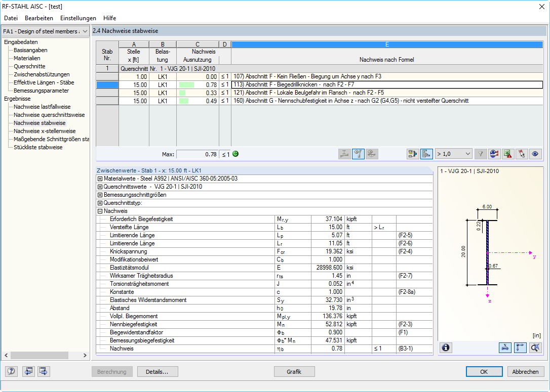550x392 pixels.
Task: Open the '> 1,0' filter dropdown
Action: (453, 153)
